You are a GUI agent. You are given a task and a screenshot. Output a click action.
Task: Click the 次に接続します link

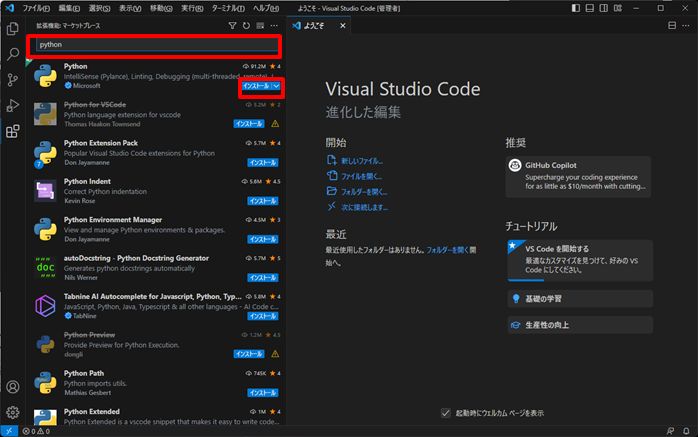coord(364,207)
